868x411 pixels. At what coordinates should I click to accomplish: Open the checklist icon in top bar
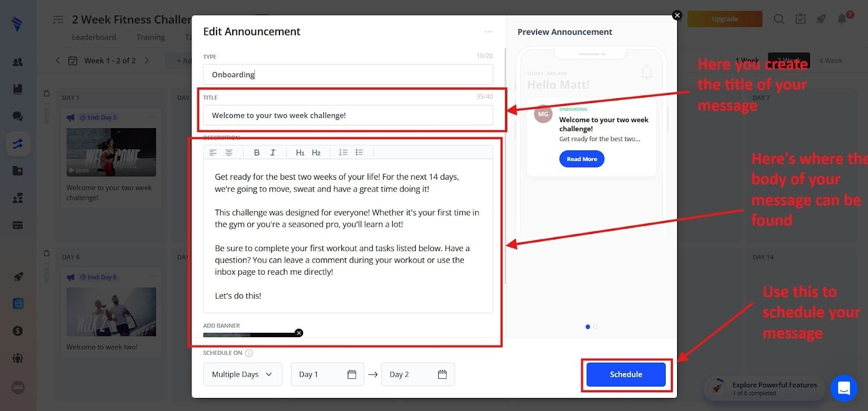pos(801,19)
